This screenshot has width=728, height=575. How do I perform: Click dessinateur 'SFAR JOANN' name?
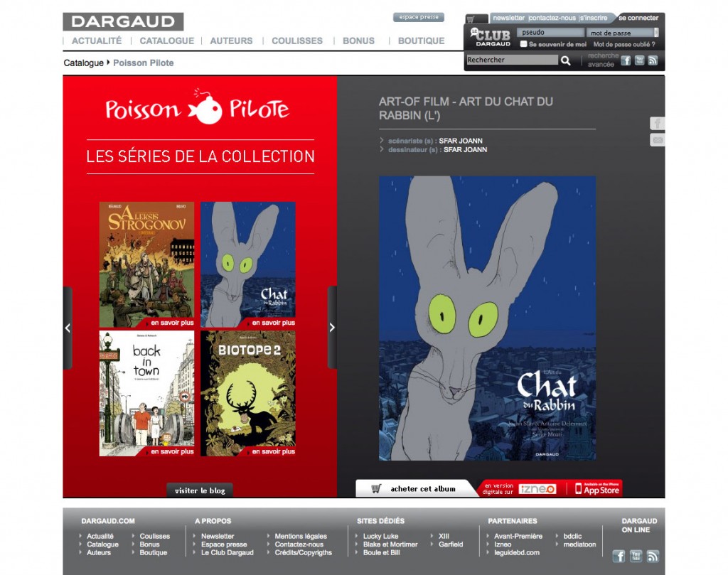tap(465, 149)
